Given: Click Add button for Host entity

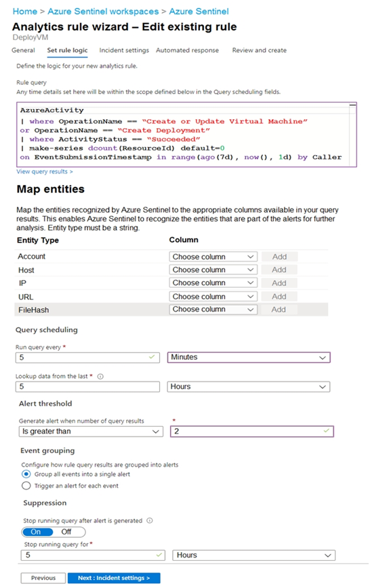Looking at the screenshot, I should pyautogui.click(x=280, y=270).
